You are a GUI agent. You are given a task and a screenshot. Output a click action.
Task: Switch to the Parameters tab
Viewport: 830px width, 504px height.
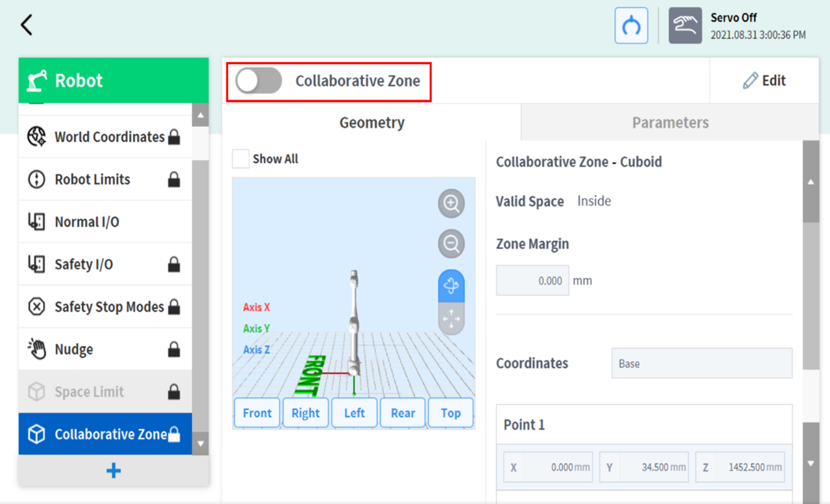pos(670,122)
